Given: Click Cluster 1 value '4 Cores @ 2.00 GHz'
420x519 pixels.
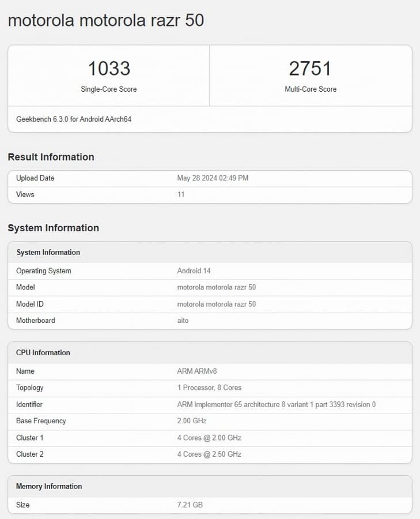Looking at the screenshot, I should coord(209,438).
